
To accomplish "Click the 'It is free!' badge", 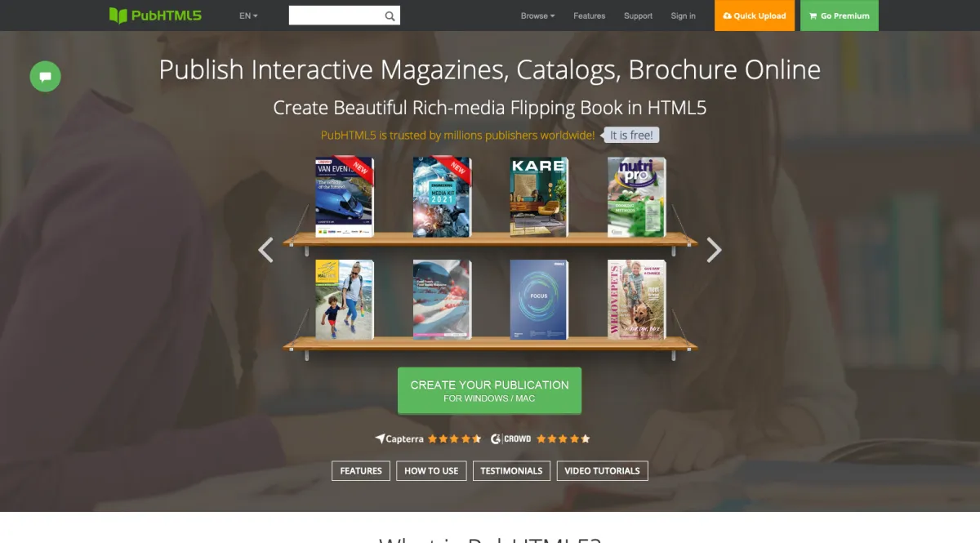I will coord(632,136).
